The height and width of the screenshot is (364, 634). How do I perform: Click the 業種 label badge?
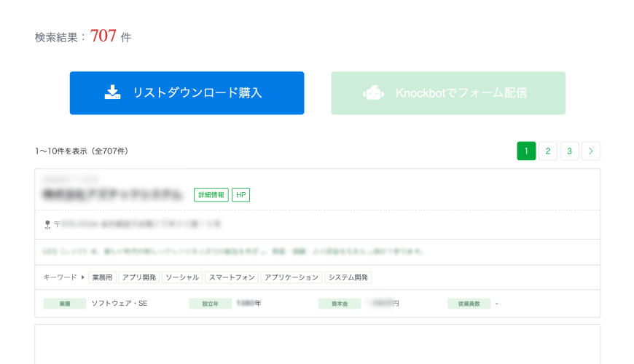[x=65, y=304]
